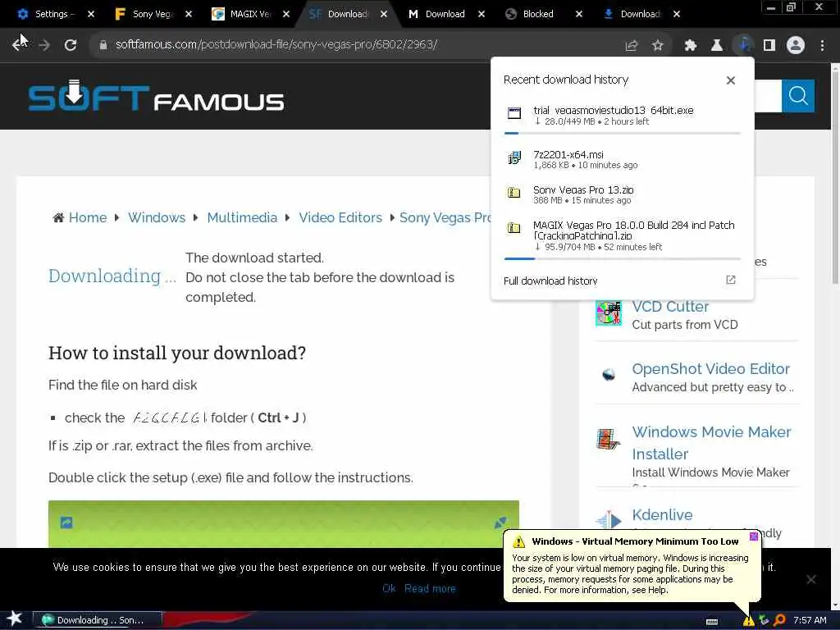
Task: Click the taskbar start star icon
Action: (x=15, y=619)
